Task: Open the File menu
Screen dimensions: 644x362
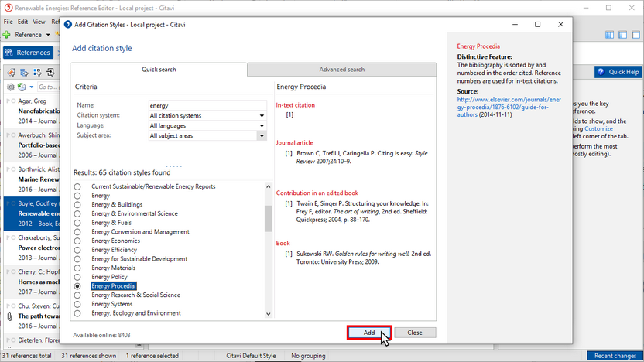Action: (x=9, y=22)
